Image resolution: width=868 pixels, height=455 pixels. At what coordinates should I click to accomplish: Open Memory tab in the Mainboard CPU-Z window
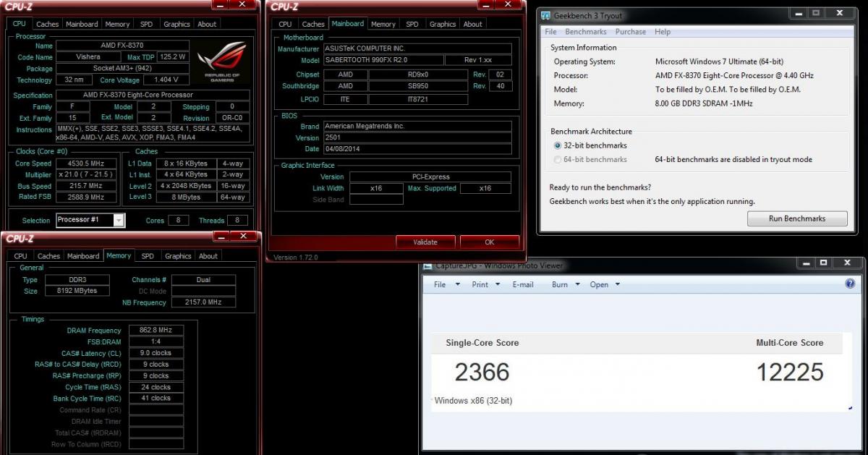383,24
